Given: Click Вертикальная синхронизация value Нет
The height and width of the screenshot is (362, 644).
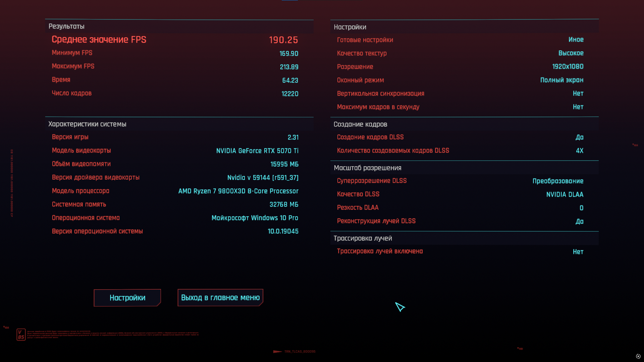Looking at the screenshot, I should (578, 94).
